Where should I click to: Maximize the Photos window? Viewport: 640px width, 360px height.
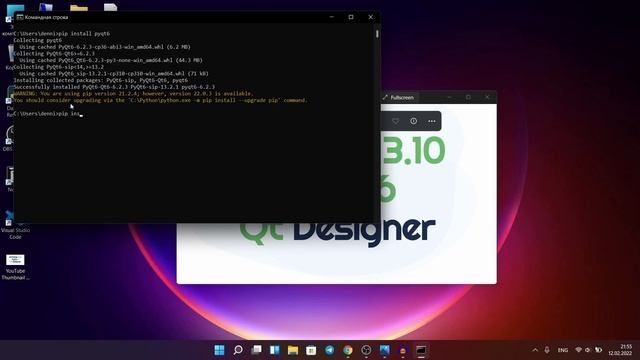tap(468, 97)
